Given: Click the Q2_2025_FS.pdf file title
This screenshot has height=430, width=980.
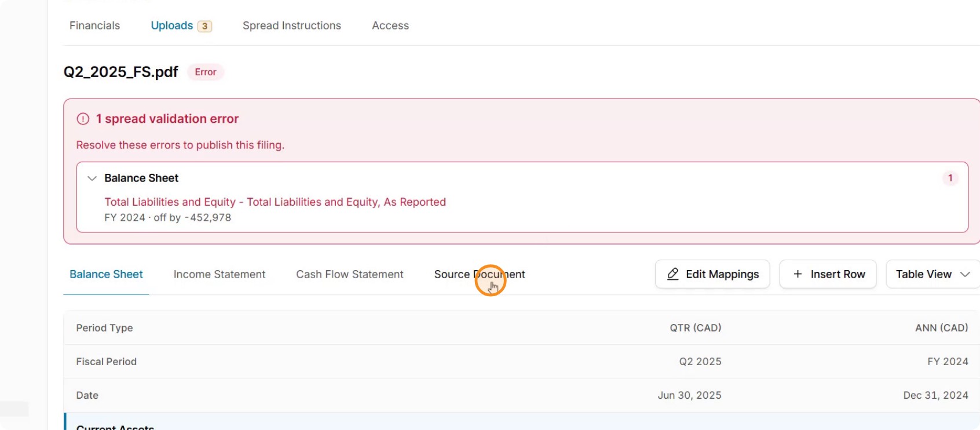Looking at the screenshot, I should tap(120, 72).
